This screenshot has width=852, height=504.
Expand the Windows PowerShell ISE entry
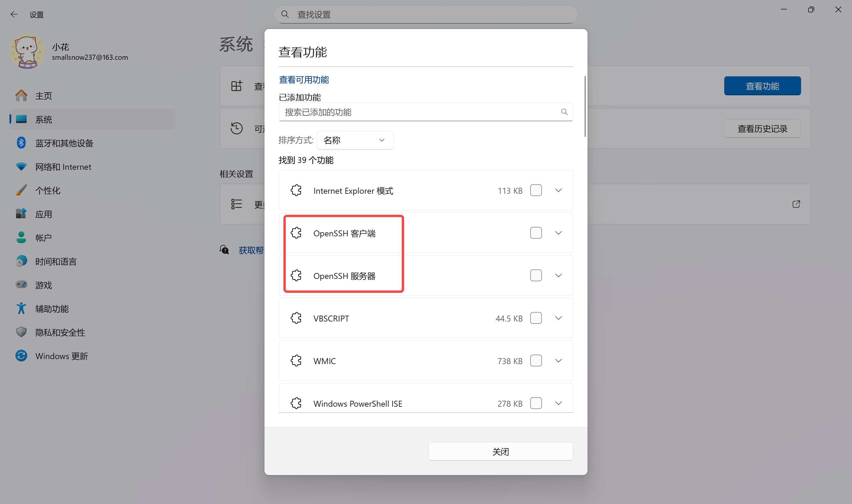tap(558, 403)
